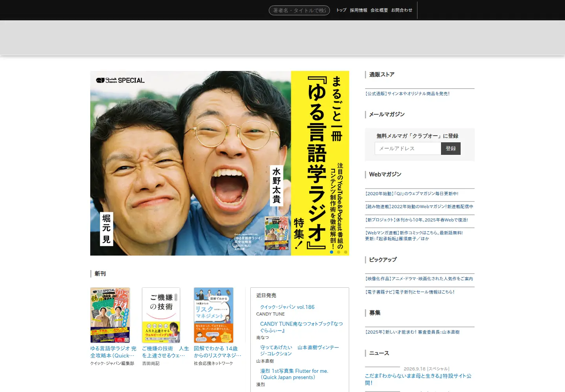Open the 2020年始動 QJ web magazine link
565x392 pixels.
pos(412,194)
